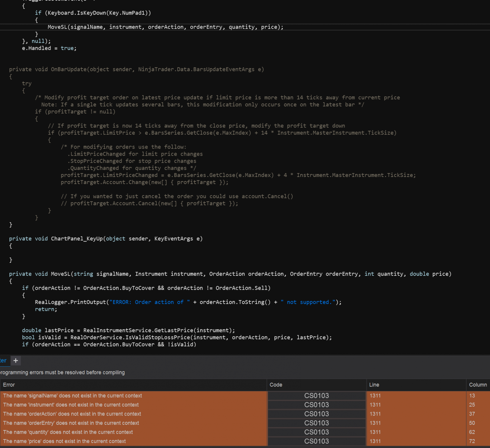Select the partially visible editor tab

(x=3, y=361)
